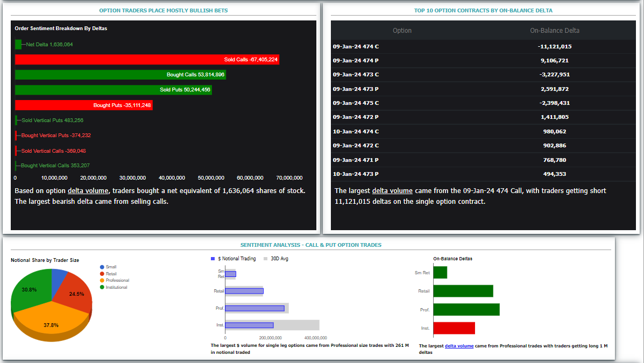The width and height of the screenshot is (644, 363).
Task: Click the Prof. green On-Balance Deltas bar
Action: (466, 310)
